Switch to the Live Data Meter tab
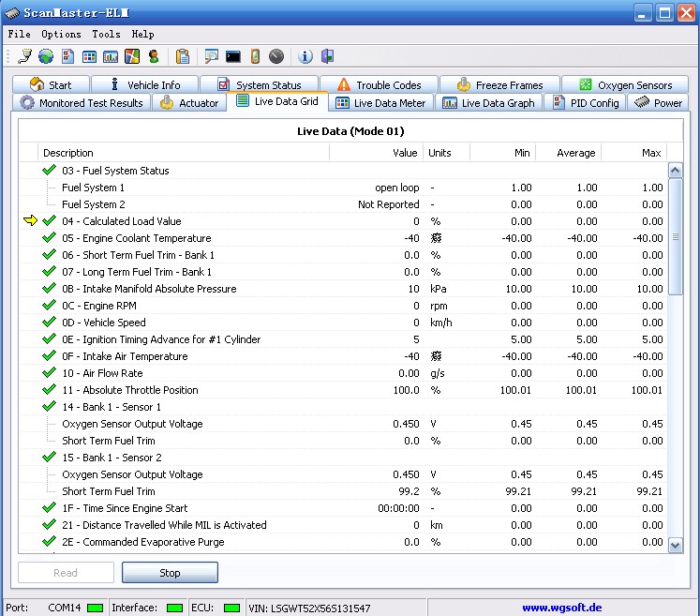Image resolution: width=700 pixels, height=616 pixels. [380, 103]
